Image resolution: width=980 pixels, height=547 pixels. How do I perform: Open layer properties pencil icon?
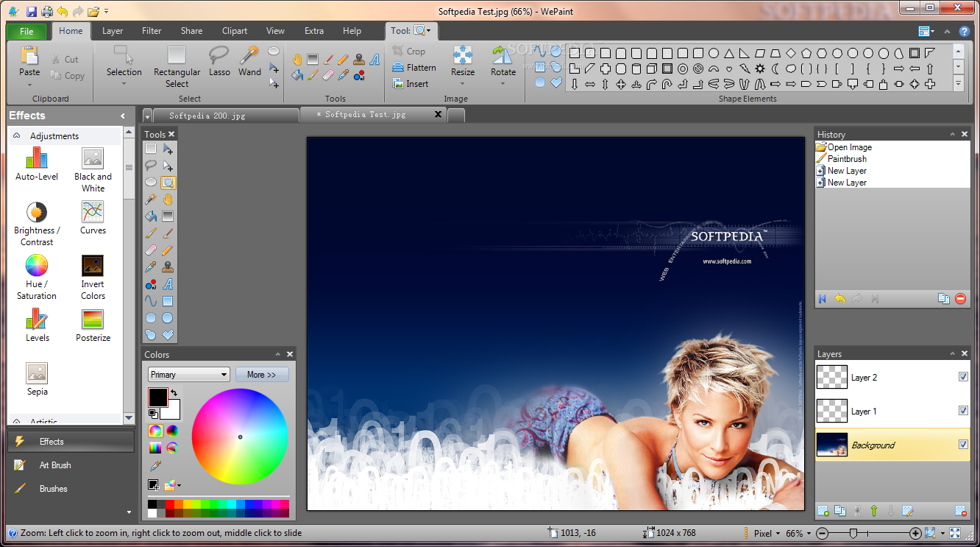(x=907, y=511)
